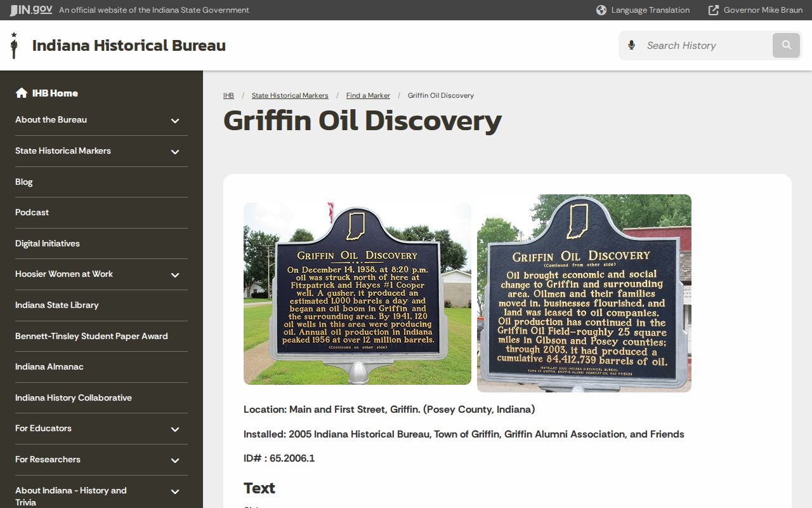
Task: Open the reverse-side marker photo
Action: (x=584, y=293)
